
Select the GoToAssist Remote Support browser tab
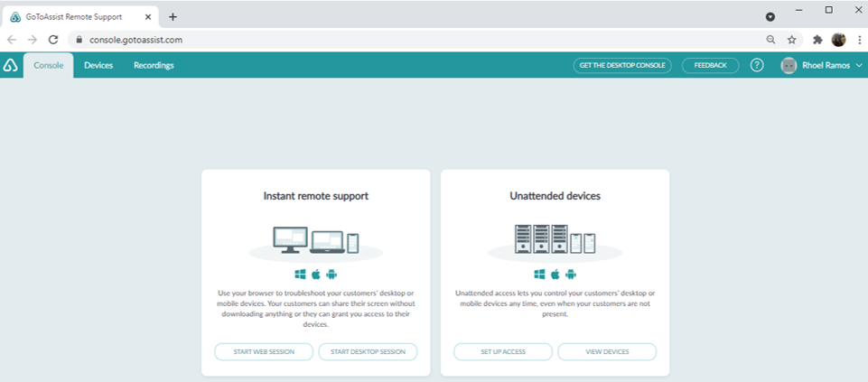80,16
